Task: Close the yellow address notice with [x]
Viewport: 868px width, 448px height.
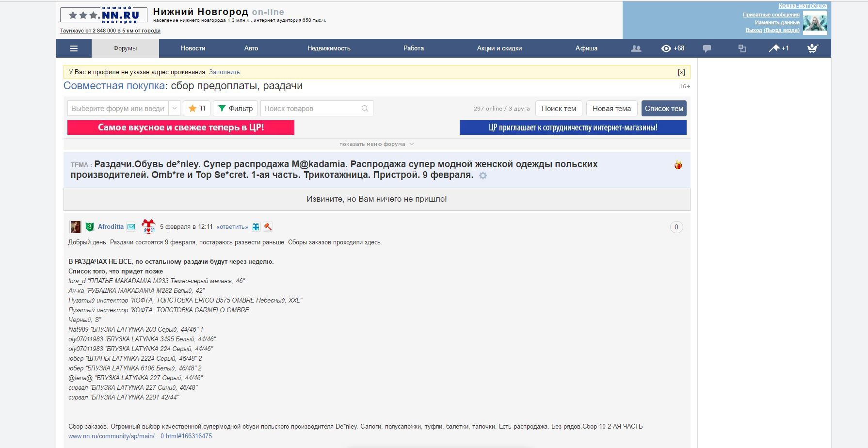Action: click(x=681, y=72)
